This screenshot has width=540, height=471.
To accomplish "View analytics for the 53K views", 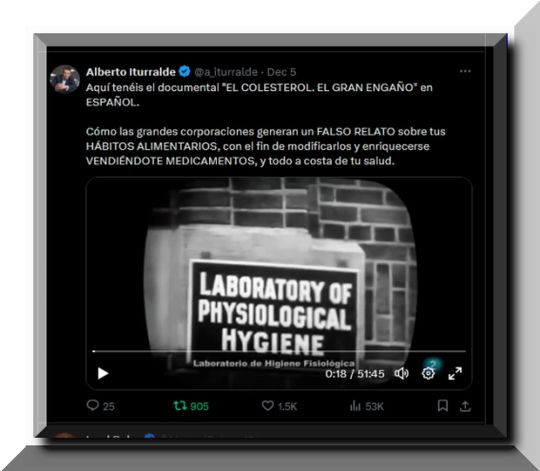I will click(x=367, y=406).
